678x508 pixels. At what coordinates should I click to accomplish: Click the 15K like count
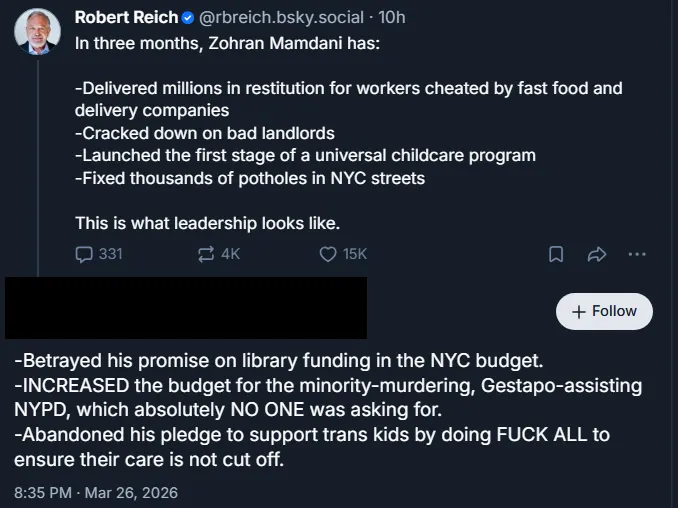(355, 254)
